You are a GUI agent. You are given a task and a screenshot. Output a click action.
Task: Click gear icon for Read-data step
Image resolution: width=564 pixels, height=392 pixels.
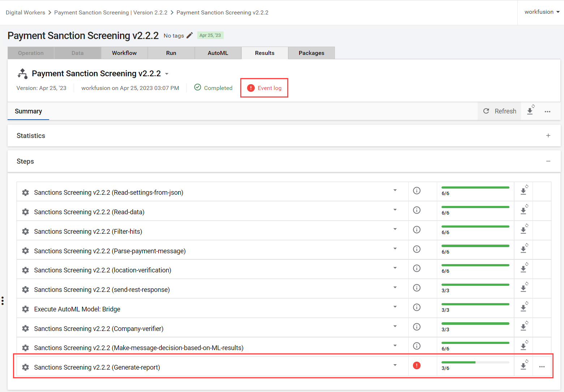pyautogui.click(x=25, y=212)
